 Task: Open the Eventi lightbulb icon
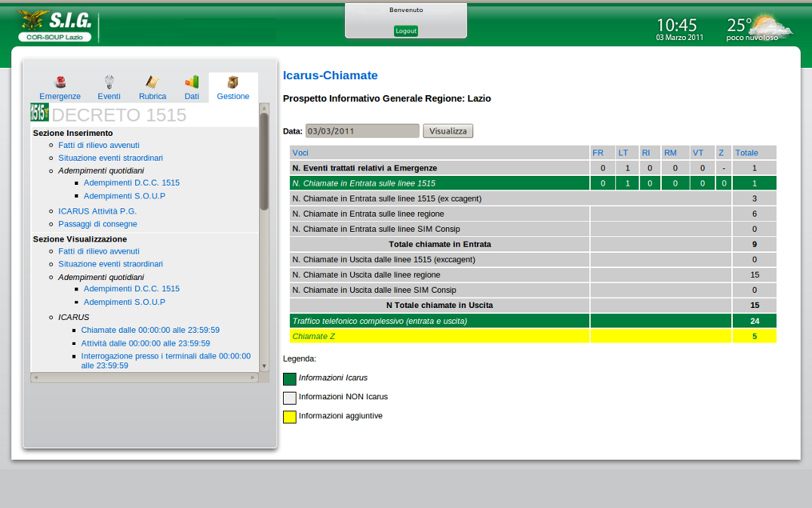pos(109,82)
